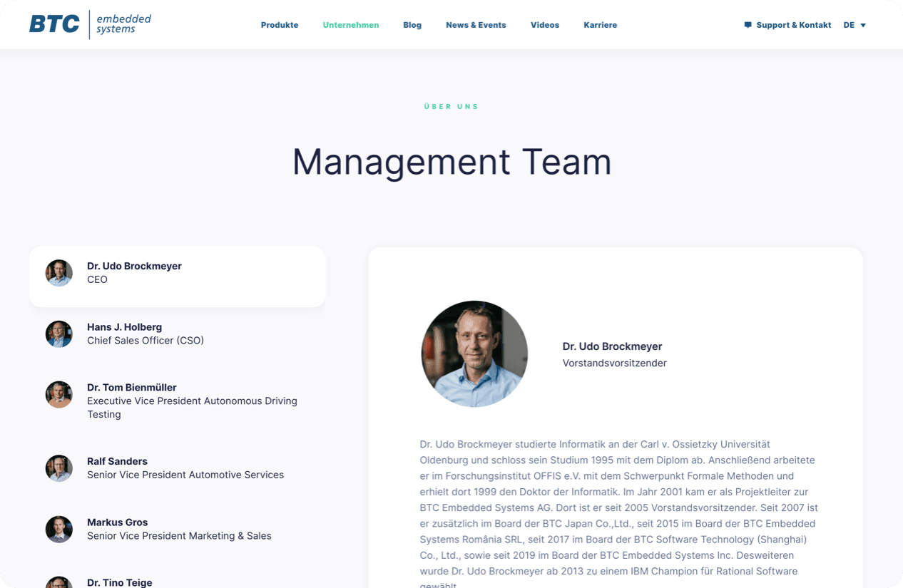Open the Videos page
The height and width of the screenshot is (588, 903).
point(545,25)
